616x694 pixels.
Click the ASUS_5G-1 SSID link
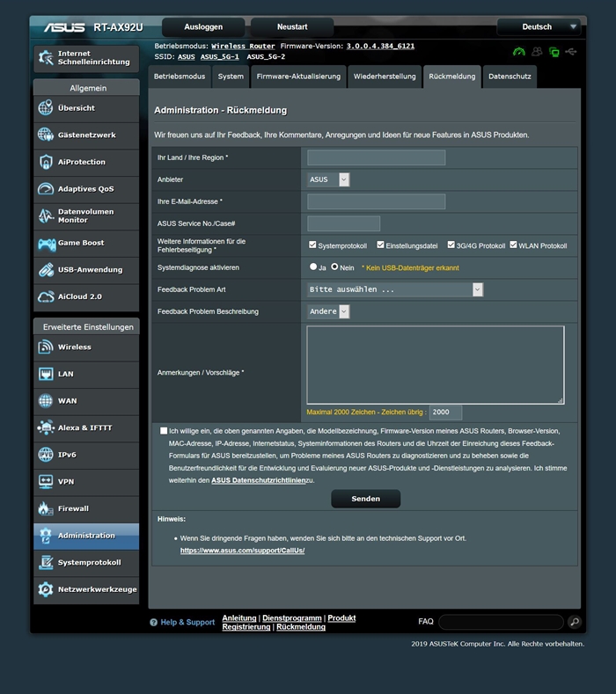pyautogui.click(x=220, y=56)
